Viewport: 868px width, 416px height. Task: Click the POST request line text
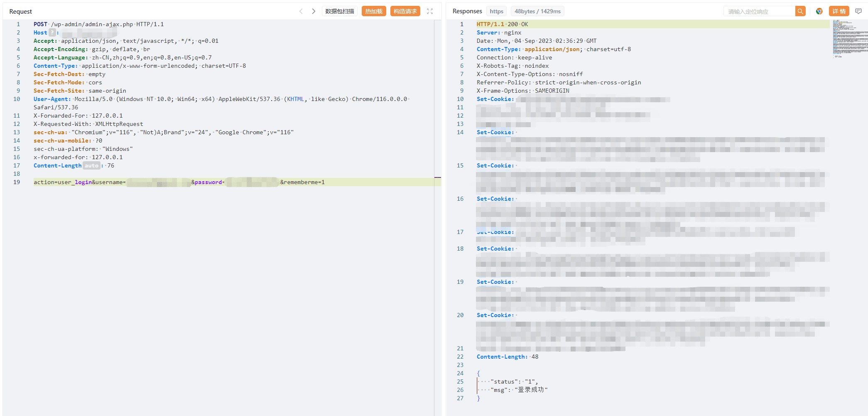pos(99,24)
